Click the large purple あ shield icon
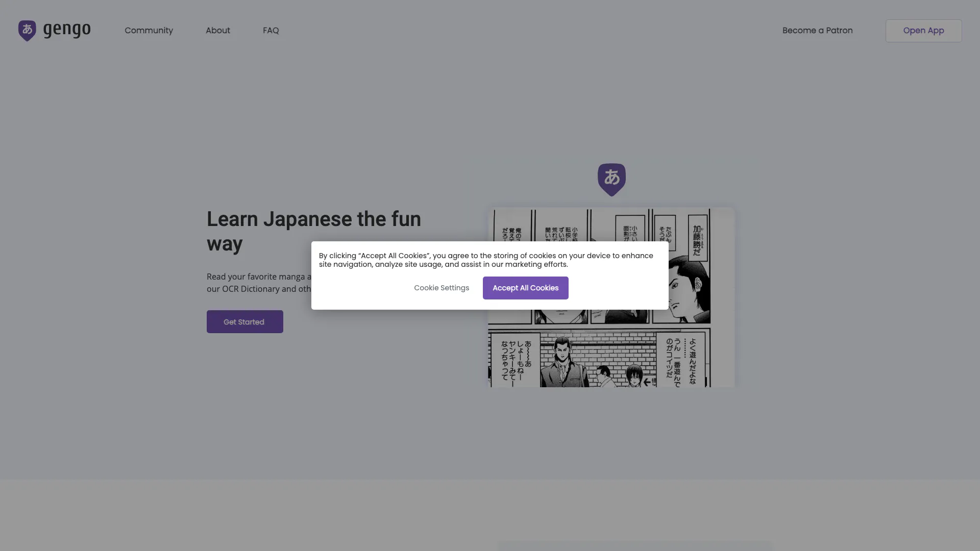Viewport: 980px width, 551px height. pos(611,180)
